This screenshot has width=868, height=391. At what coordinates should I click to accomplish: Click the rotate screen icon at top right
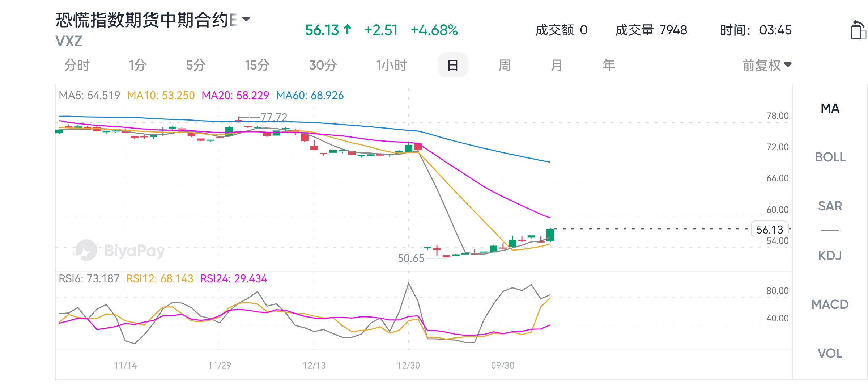858,30
